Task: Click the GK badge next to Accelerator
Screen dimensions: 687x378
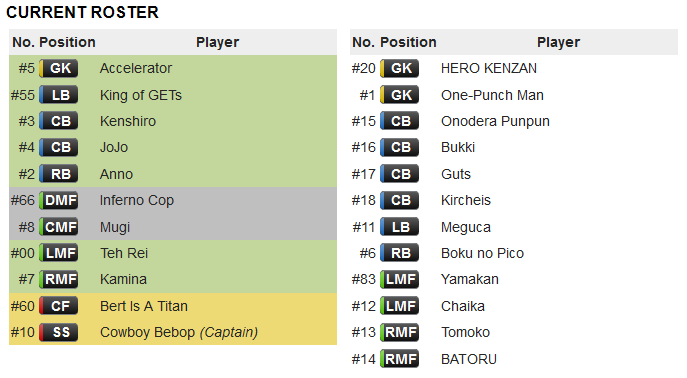Action: click(59, 68)
